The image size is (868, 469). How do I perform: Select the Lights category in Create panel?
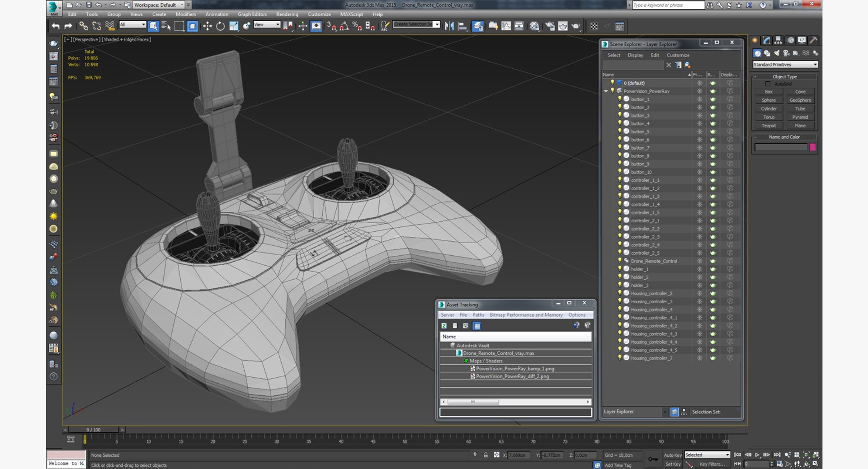777,53
